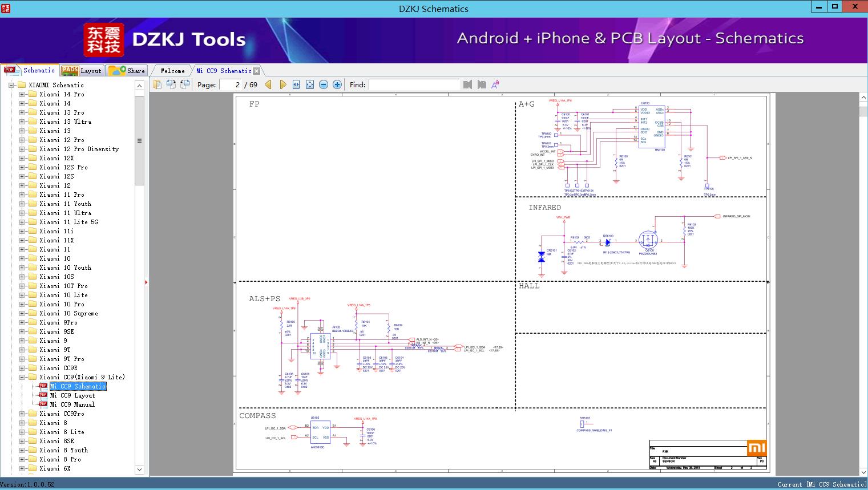Click the Xiaomi 13 Ultra folder icon
868x490 pixels.
(33, 122)
